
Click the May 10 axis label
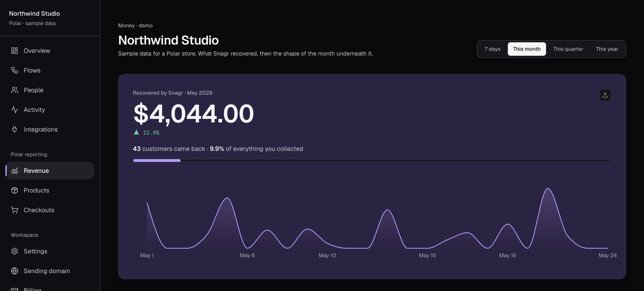click(x=327, y=255)
